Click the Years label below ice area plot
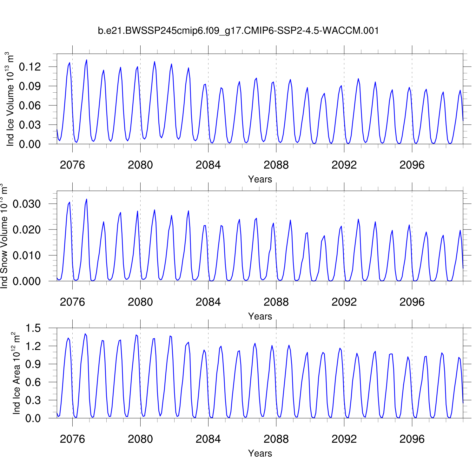 coord(260,453)
